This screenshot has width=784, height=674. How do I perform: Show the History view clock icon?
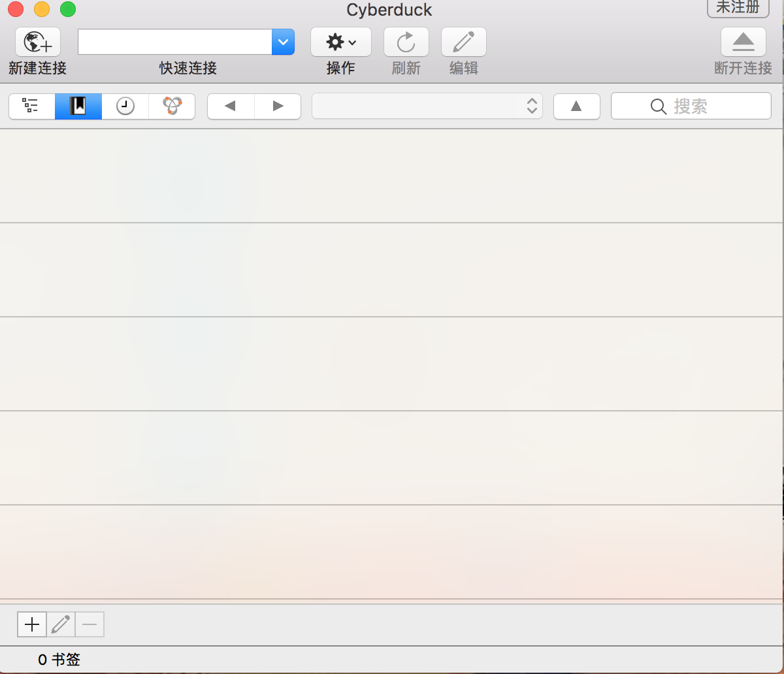click(x=125, y=106)
